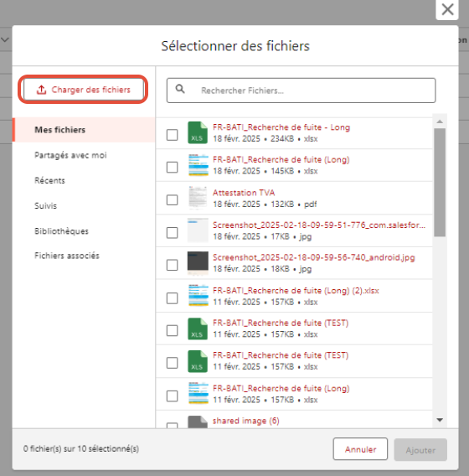Tick the checkbox for Screenshot android.jpg
The width and height of the screenshot is (469, 476).
pos(173,265)
